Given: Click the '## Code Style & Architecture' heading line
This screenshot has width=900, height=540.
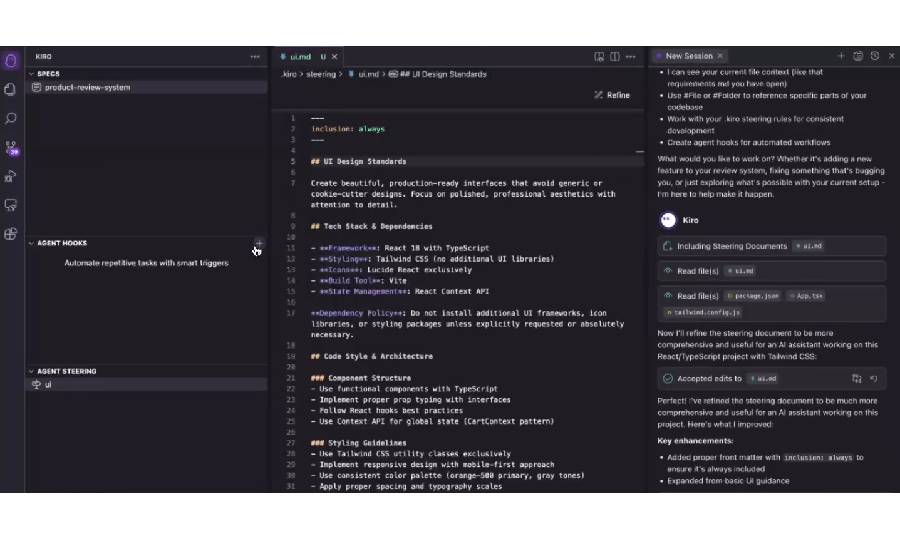Looking at the screenshot, I should pyautogui.click(x=372, y=356).
